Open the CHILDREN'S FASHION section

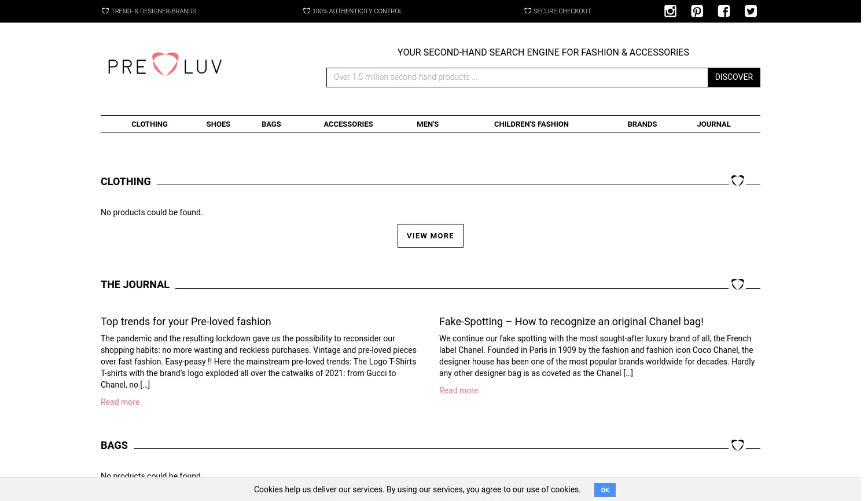coord(531,124)
